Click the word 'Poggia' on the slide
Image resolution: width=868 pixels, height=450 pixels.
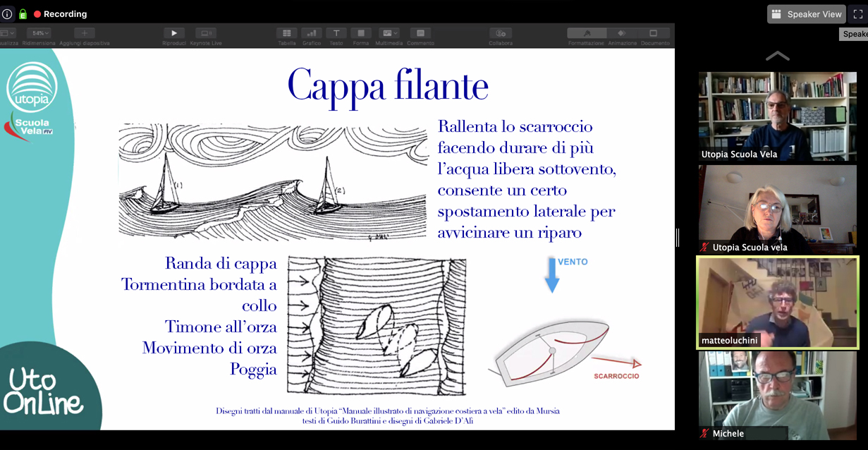pyautogui.click(x=253, y=369)
